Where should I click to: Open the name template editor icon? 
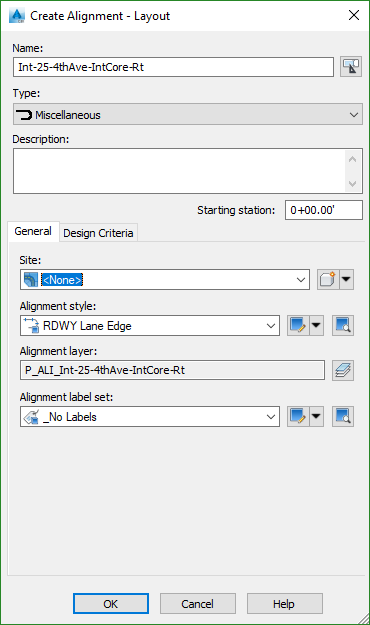[x=351, y=67]
